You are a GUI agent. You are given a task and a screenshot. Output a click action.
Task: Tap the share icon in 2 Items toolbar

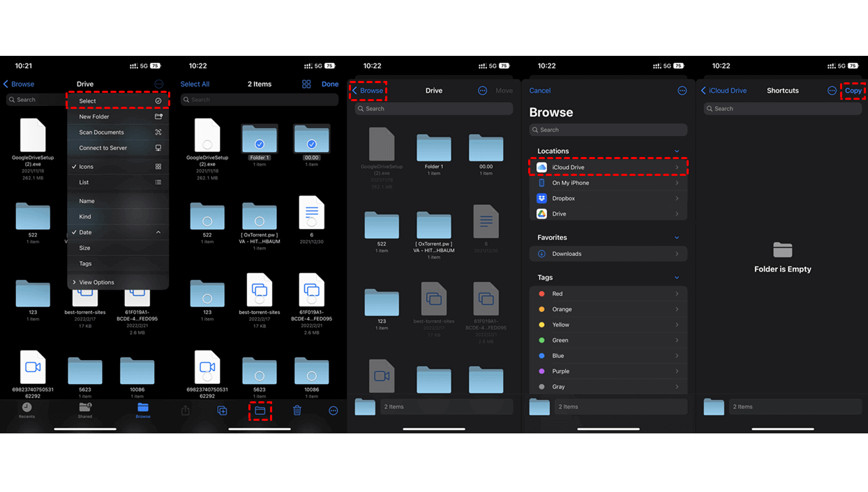click(x=186, y=411)
